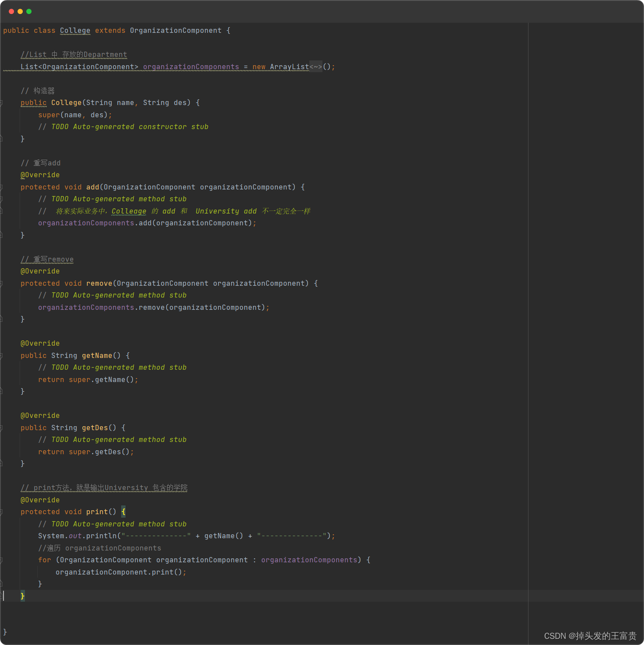Image resolution: width=644 pixels, height=645 pixels.
Task: Click the 'for' loop keyword
Action: (x=45, y=560)
